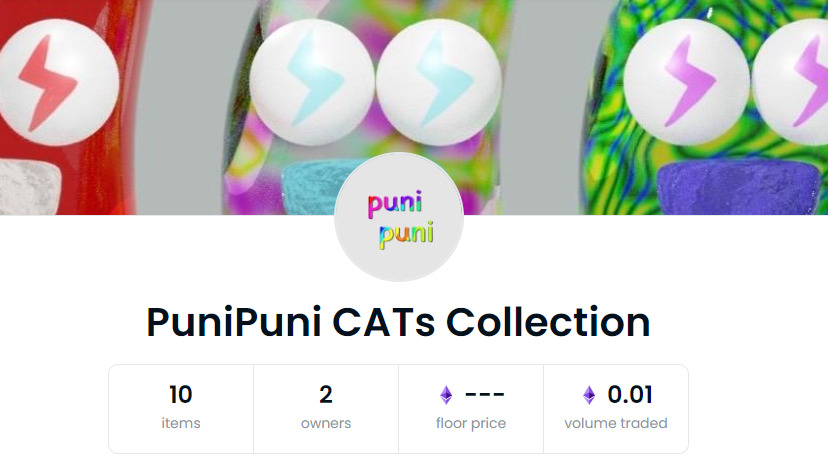Select the volume traded stat cell
Viewport: 828px width, 466px height.
[616, 409]
